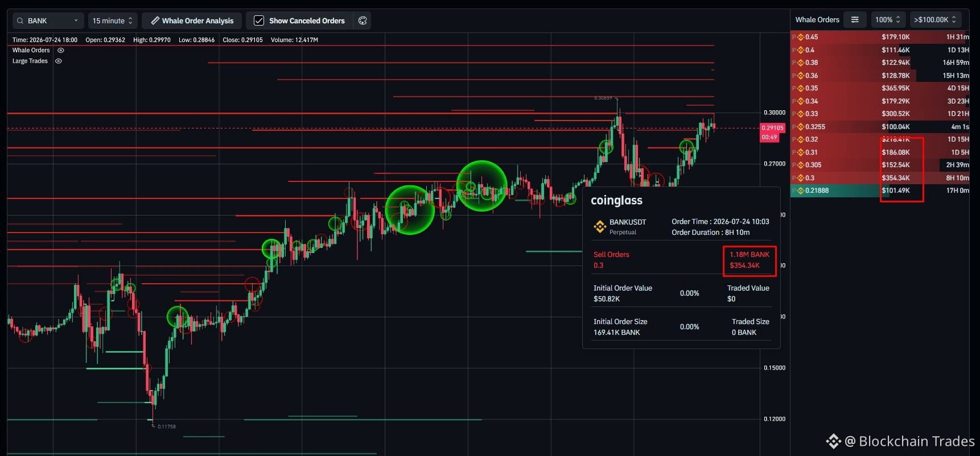Image resolution: width=980 pixels, height=456 pixels.
Task: Click the Volume: 12.417M readout
Action: (294, 40)
